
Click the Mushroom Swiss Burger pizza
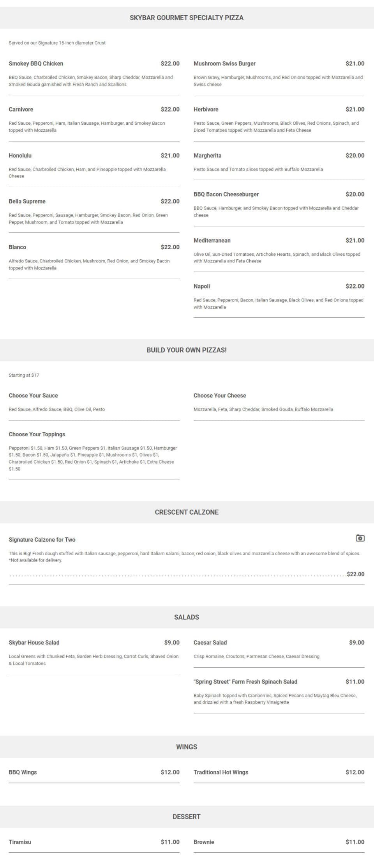(x=224, y=64)
